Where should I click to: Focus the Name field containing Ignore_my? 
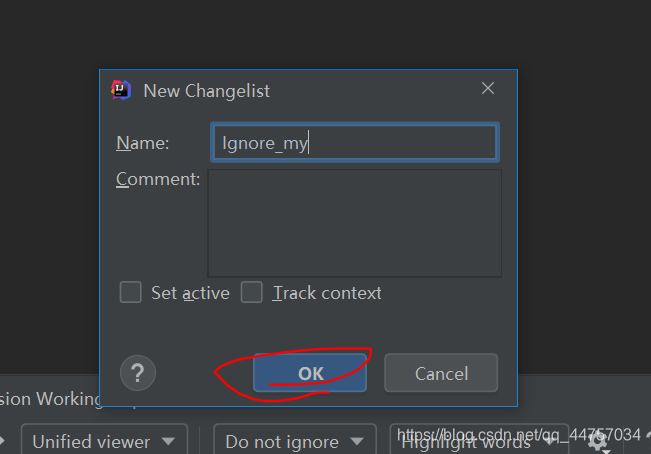(x=354, y=143)
